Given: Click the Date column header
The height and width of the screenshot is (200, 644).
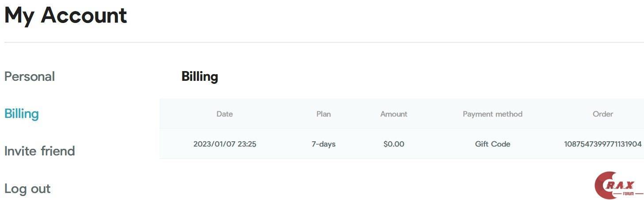Looking at the screenshot, I should tap(224, 114).
